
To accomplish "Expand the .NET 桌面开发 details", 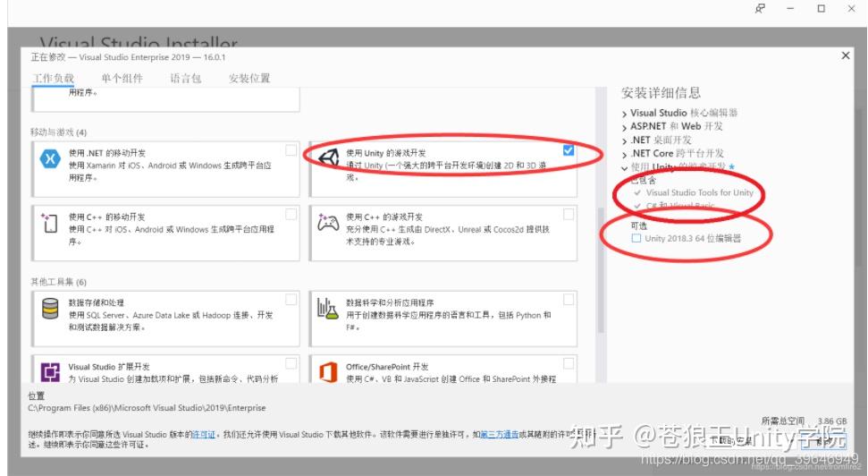I will tap(625, 140).
